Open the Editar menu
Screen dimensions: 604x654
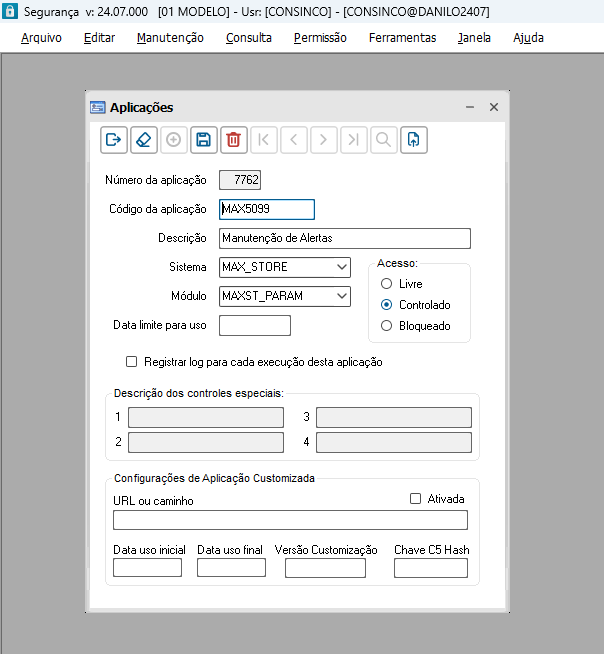point(99,38)
